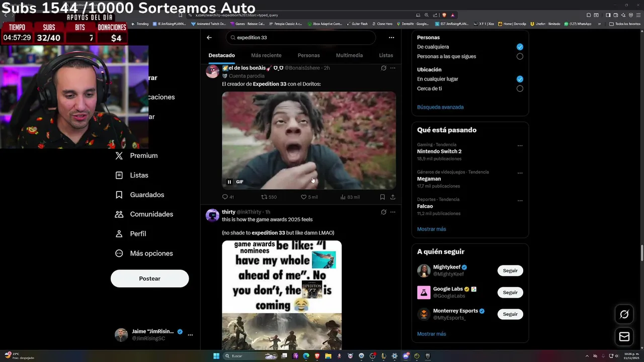Screen dimensions: 644x362
Task: Click the 'expedition 33' search field
Action: (301, 38)
